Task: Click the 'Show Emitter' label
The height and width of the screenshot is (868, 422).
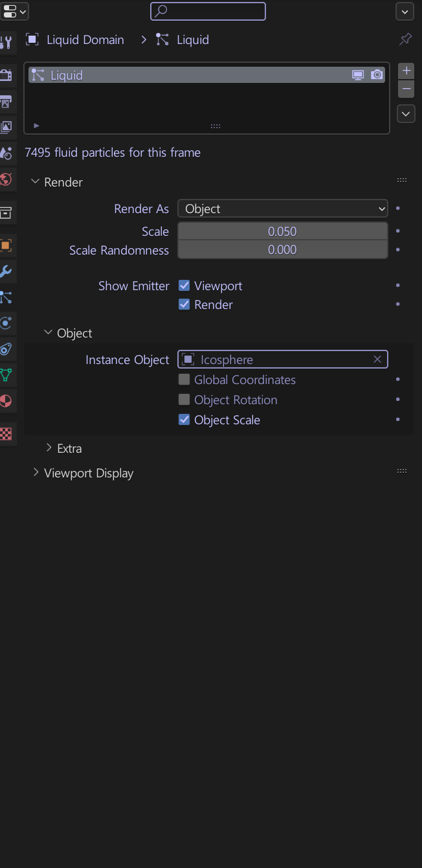Action: click(134, 286)
